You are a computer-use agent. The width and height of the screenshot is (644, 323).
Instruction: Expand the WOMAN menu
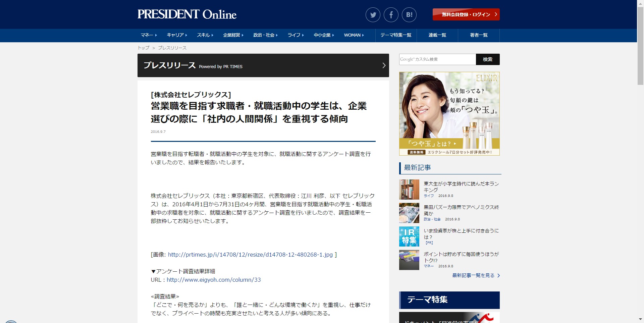[354, 35]
